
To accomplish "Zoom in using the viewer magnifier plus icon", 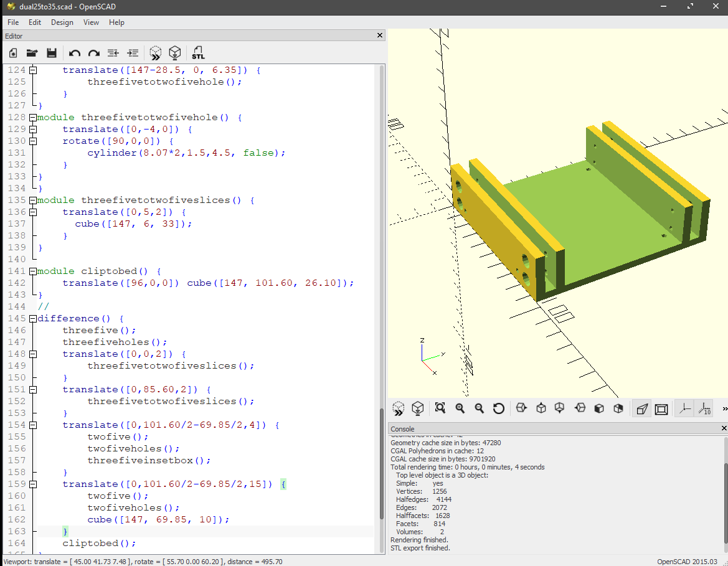I will click(x=460, y=408).
